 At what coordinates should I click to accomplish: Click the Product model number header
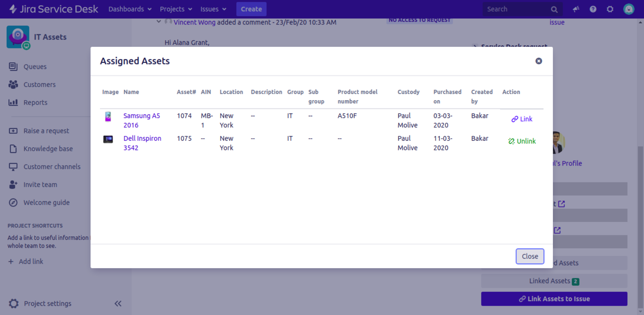coord(357,97)
